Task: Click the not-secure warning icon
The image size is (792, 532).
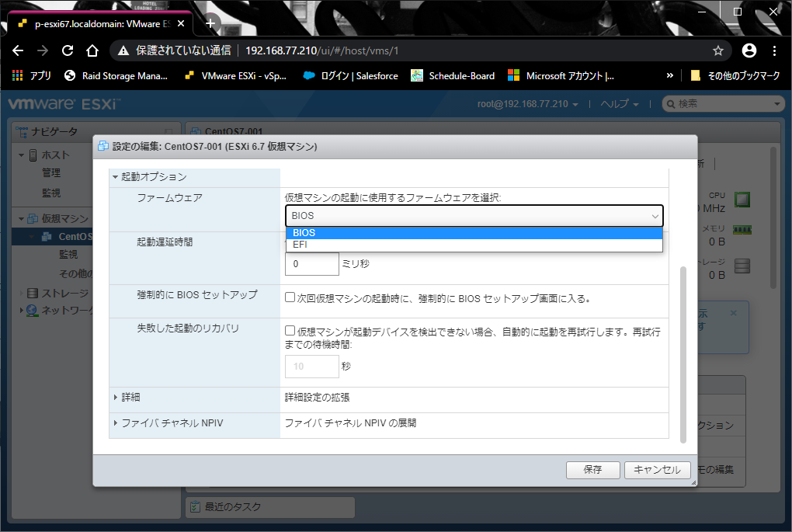Action: click(x=123, y=50)
